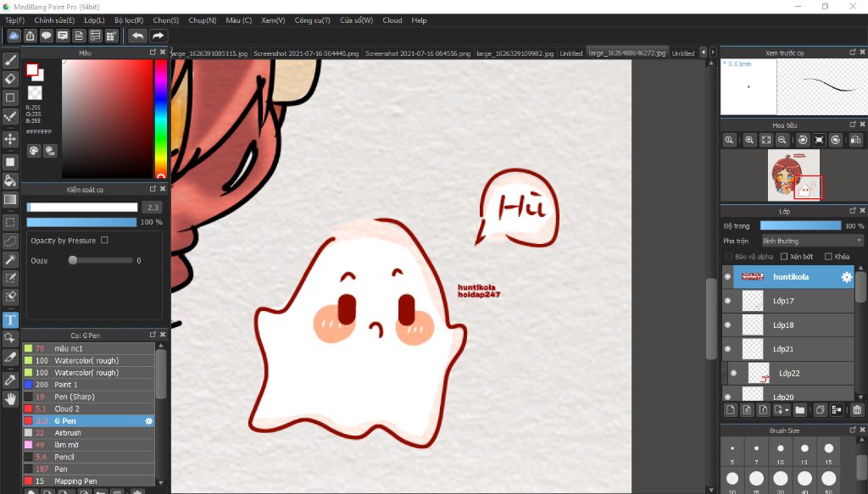The height and width of the screenshot is (494, 868).
Task: Add a layer folder
Action: (x=800, y=410)
